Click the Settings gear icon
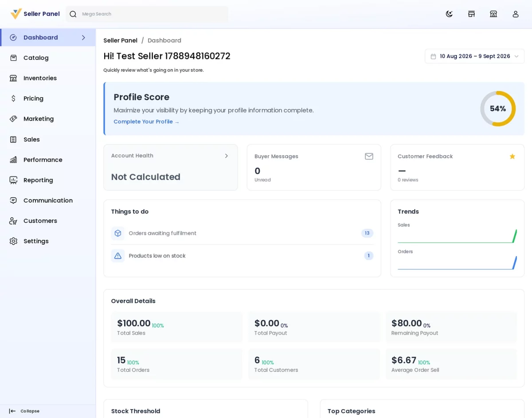Image resolution: width=532 pixels, height=418 pixels. pyautogui.click(x=13, y=241)
